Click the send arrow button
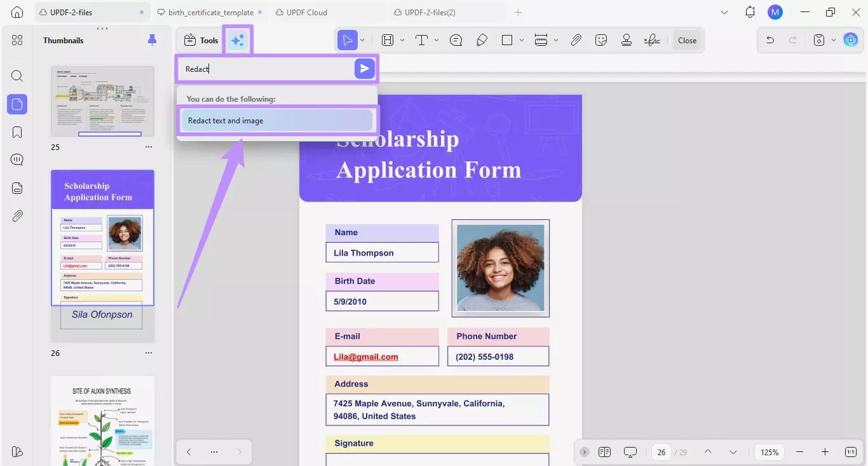868x466 pixels. (364, 69)
